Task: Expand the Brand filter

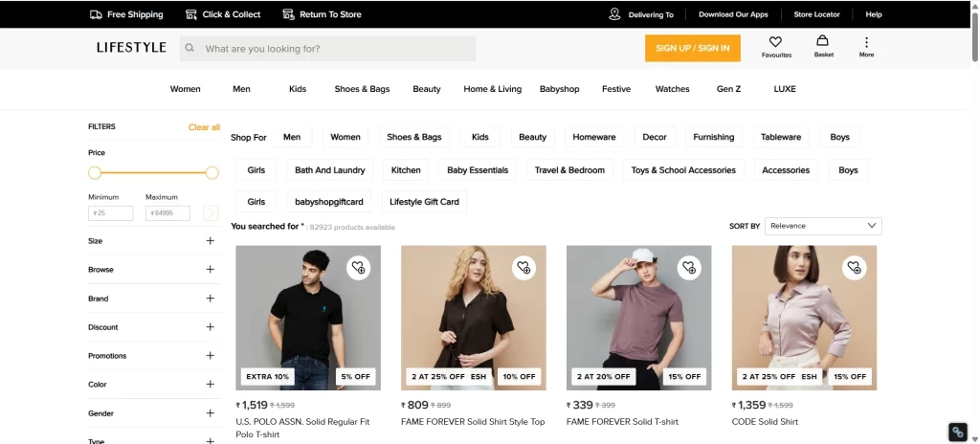Action: click(x=210, y=299)
